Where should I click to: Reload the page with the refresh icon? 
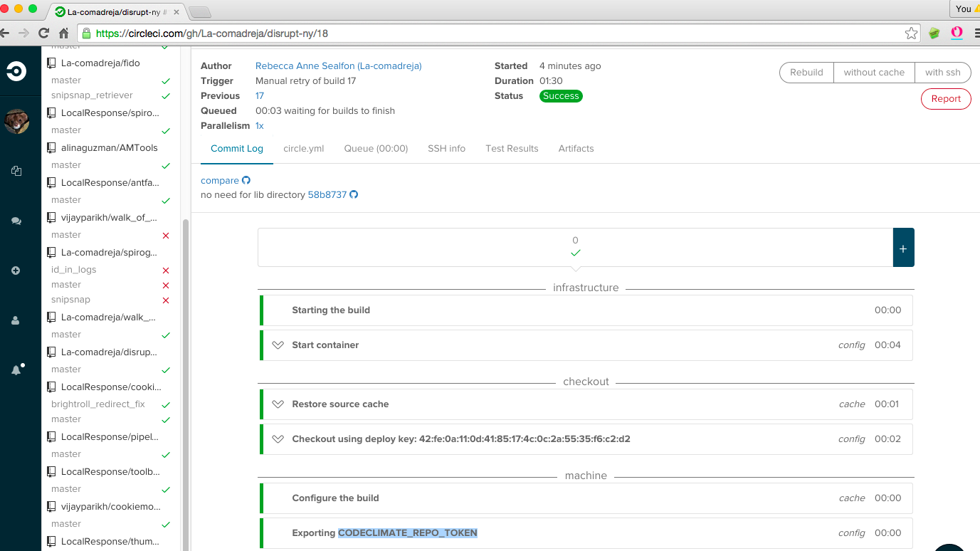click(x=43, y=33)
